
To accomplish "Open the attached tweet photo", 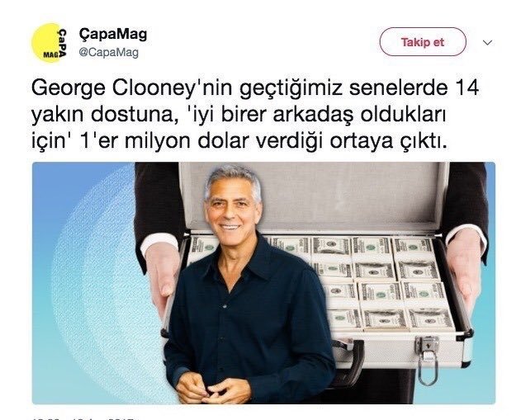I will [x=263, y=283].
